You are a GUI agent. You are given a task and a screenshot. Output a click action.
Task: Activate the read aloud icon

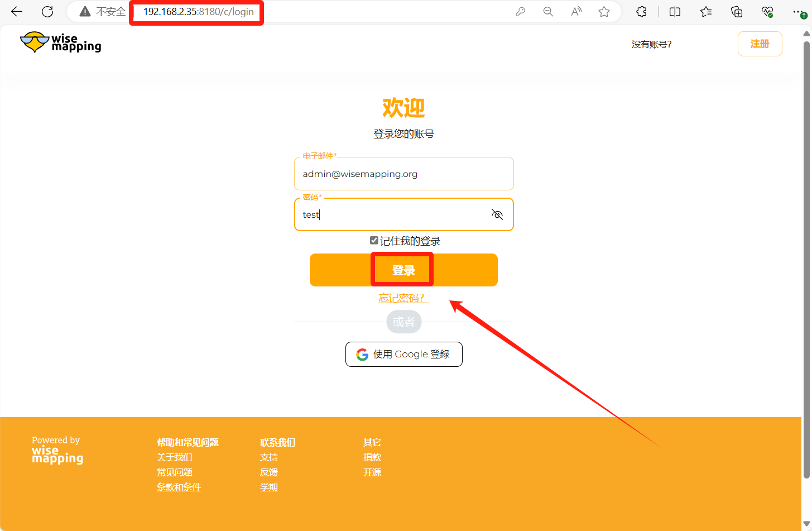tap(576, 12)
